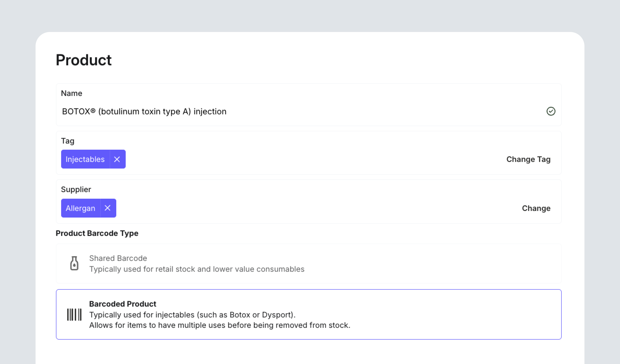
Task: Remove the Injectables tag with its X
Action: 117,159
